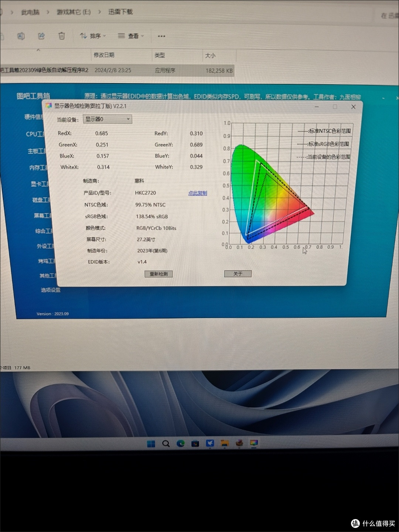The width and height of the screenshot is (399, 532).
Task: Click the rename icon in Explorer toolbar
Action: pyautogui.click(x=21, y=36)
